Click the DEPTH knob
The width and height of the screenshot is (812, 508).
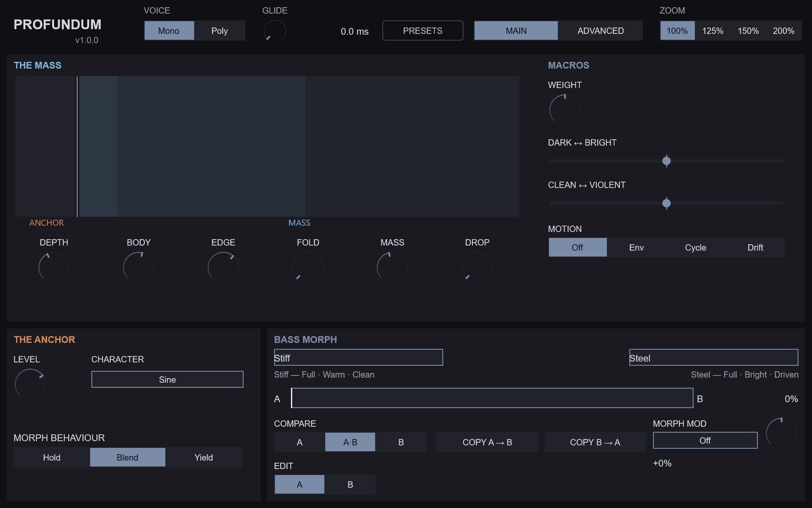pyautogui.click(x=54, y=267)
